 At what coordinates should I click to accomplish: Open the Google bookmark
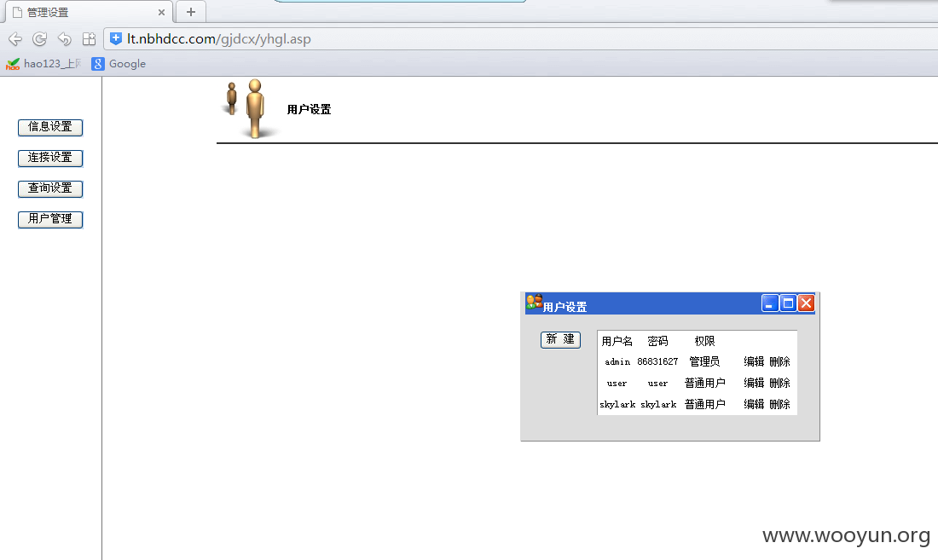point(119,64)
